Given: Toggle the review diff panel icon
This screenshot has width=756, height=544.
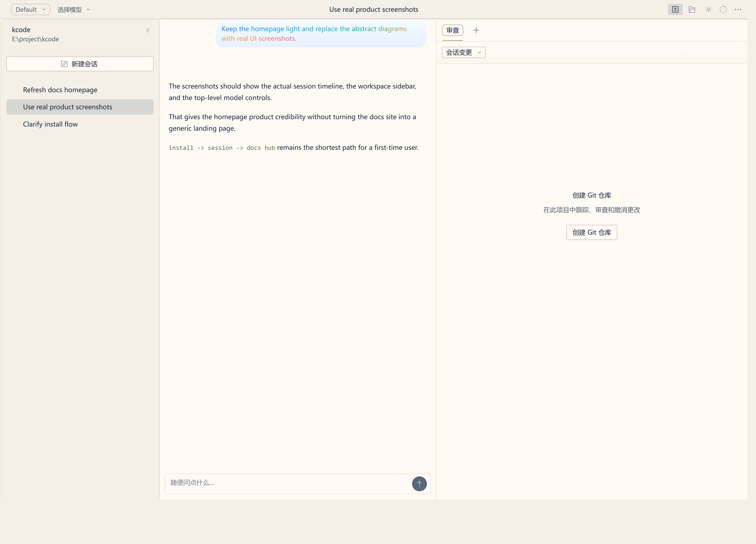Looking at the screenshot, I should (675, 9).
